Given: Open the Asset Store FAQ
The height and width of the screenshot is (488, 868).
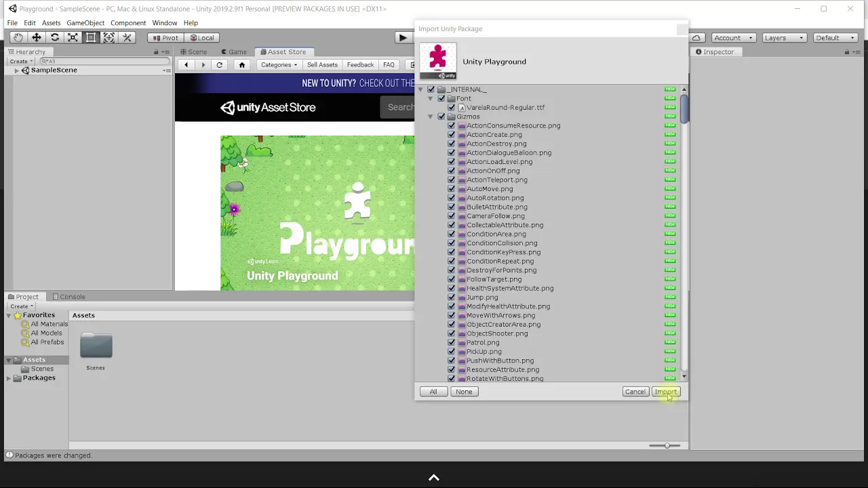Looking at the screenshot, I should 389,65.
